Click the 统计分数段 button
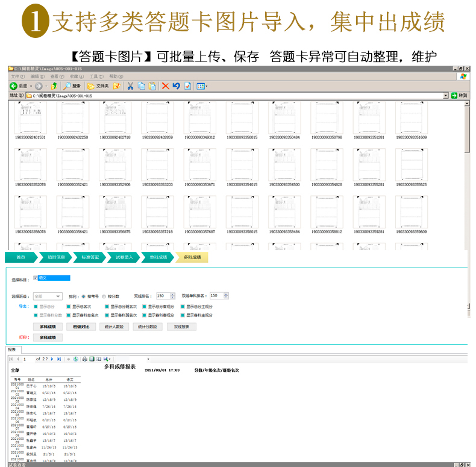The width and height of the screenshot is (476, 467). point(148,327)
